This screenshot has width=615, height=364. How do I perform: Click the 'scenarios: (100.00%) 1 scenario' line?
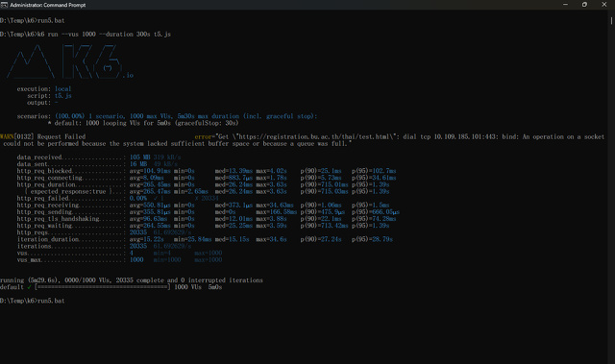click(167, 116)
